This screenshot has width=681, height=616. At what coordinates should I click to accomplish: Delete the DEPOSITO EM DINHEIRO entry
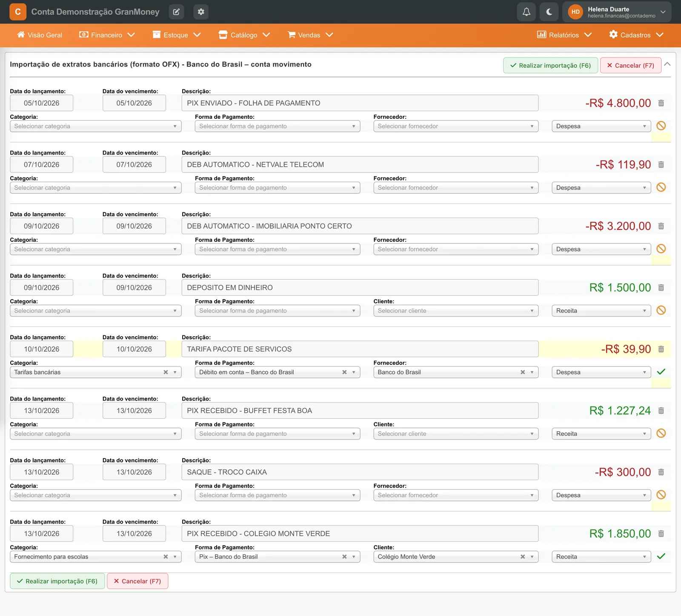tap(661, 288)
